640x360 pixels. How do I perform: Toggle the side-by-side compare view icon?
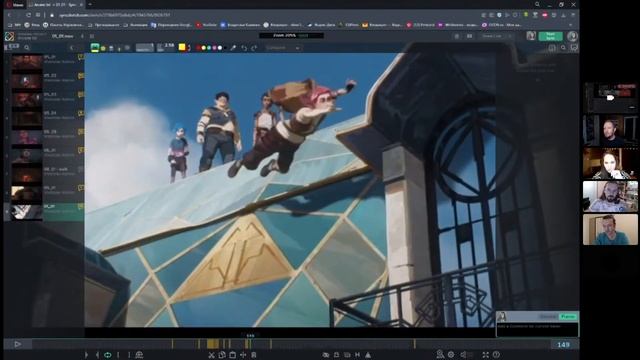[469, 36]
